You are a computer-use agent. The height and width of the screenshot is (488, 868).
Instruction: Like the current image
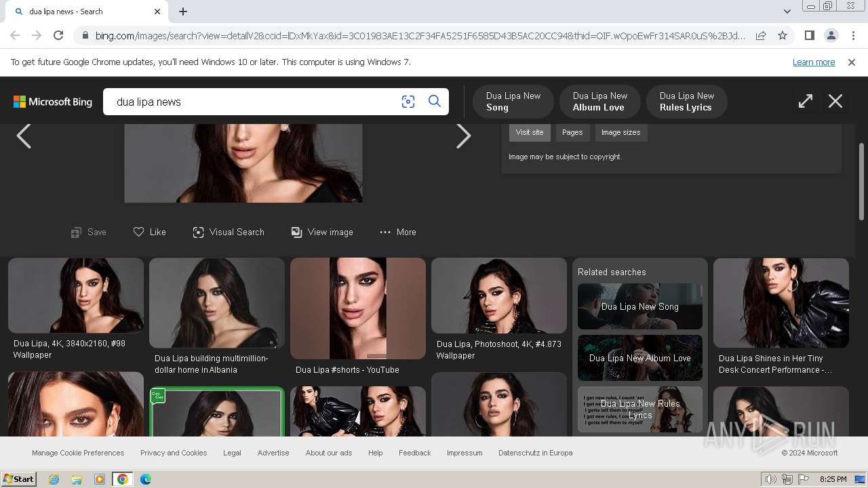pyautogui.click(x=149, y=232)
